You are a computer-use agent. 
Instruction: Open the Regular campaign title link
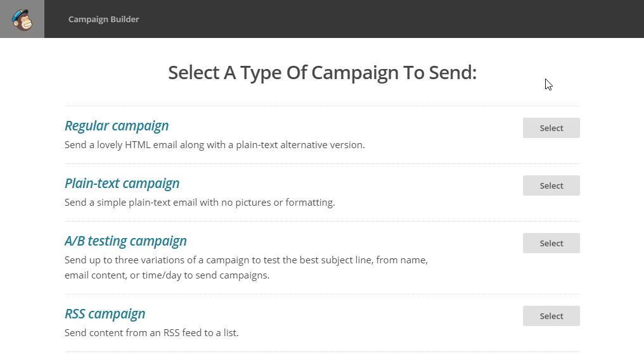(117, 126)
